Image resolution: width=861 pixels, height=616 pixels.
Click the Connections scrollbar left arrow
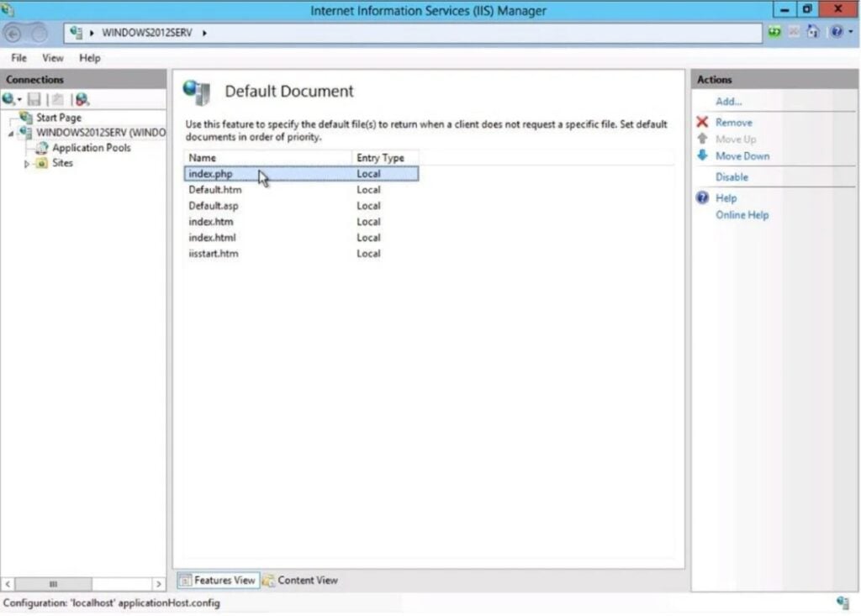coord(8,583)
